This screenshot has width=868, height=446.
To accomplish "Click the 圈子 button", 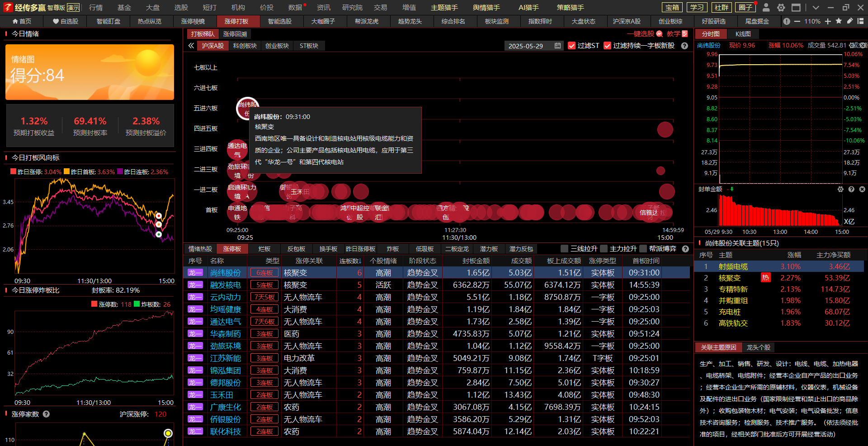I will (x=745, y=7).
